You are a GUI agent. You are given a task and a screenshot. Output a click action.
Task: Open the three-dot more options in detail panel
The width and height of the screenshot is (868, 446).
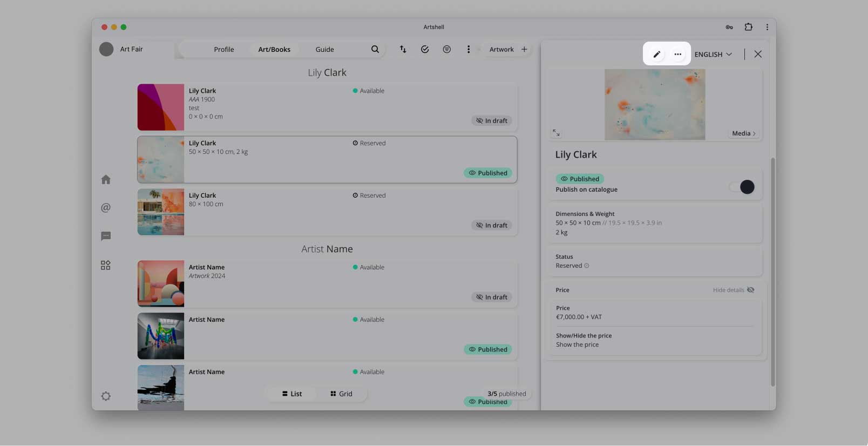677,54
